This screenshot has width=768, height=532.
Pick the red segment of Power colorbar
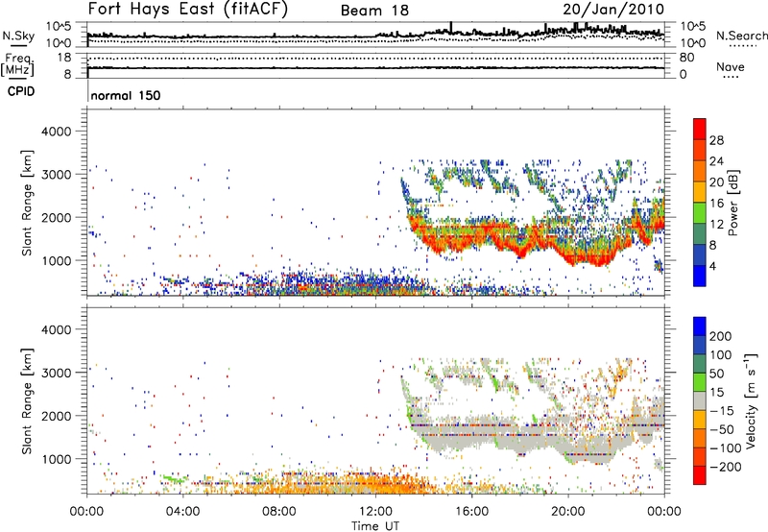click(x=700, y=130)
